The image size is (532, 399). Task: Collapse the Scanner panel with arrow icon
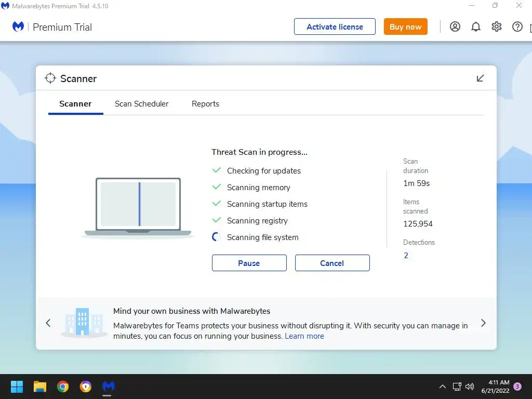click(480, 78)
